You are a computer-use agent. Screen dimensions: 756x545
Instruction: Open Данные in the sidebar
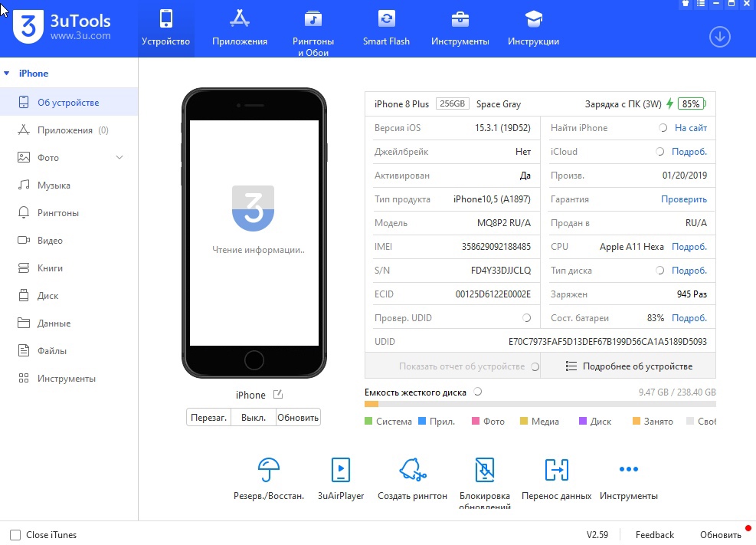click(x=69, y=323)
